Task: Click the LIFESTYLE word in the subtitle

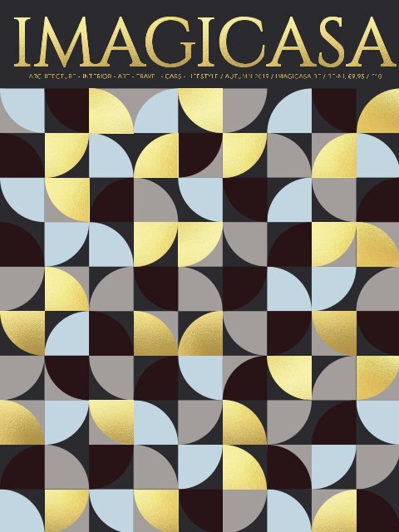Action: 203,76
